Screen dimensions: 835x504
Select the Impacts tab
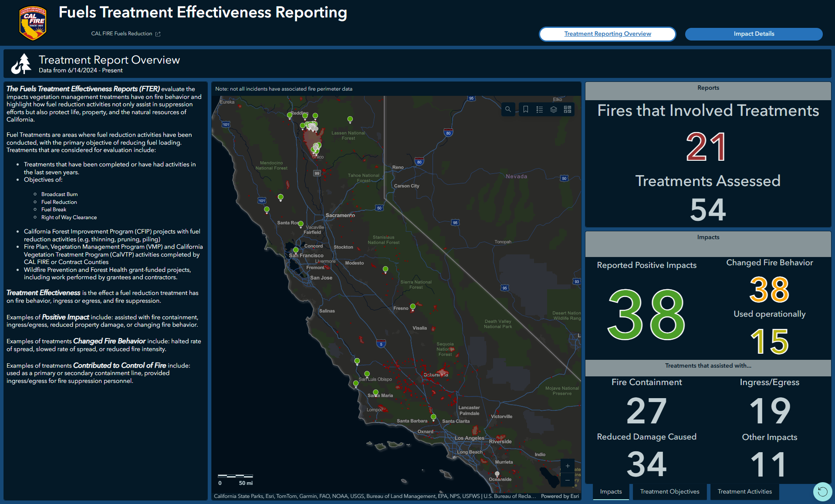coord(611,492)
